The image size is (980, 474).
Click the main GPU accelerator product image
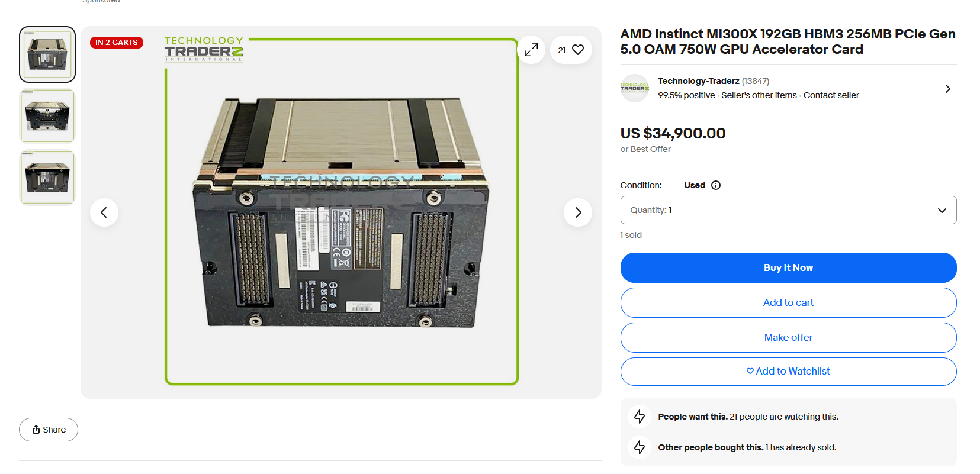pyautogui.click(x=342, y=212)
